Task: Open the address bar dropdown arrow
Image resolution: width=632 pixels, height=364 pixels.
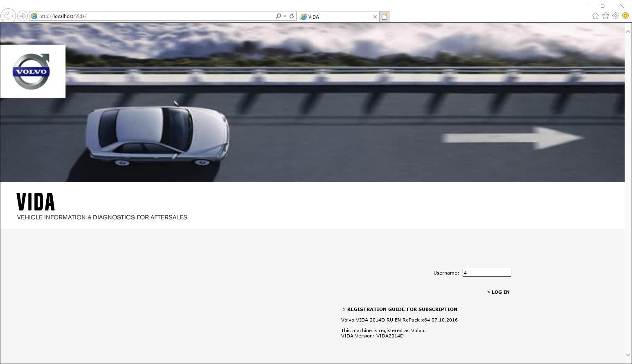Action: point(285,16)
